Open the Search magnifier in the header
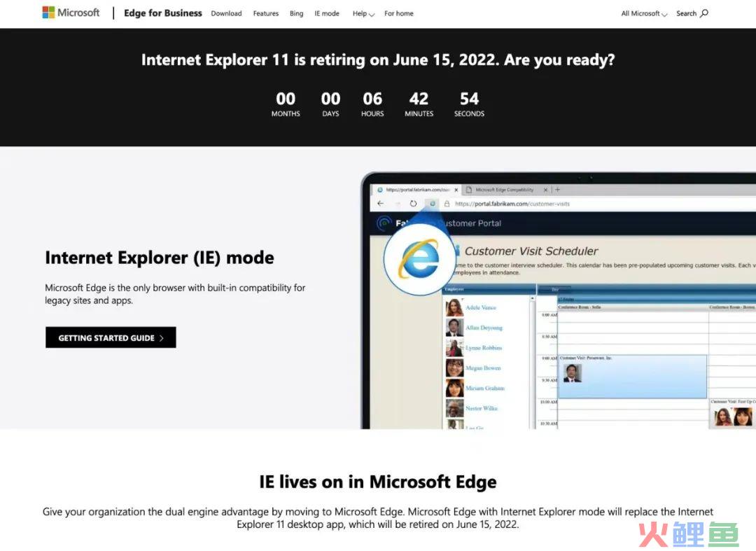 pyautogui.click(x=704, y=13)
